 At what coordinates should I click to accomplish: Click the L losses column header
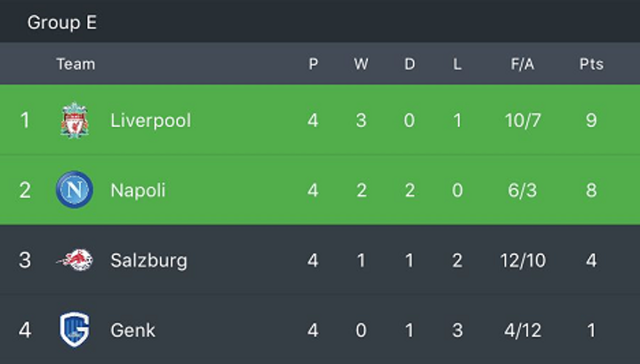457,64
